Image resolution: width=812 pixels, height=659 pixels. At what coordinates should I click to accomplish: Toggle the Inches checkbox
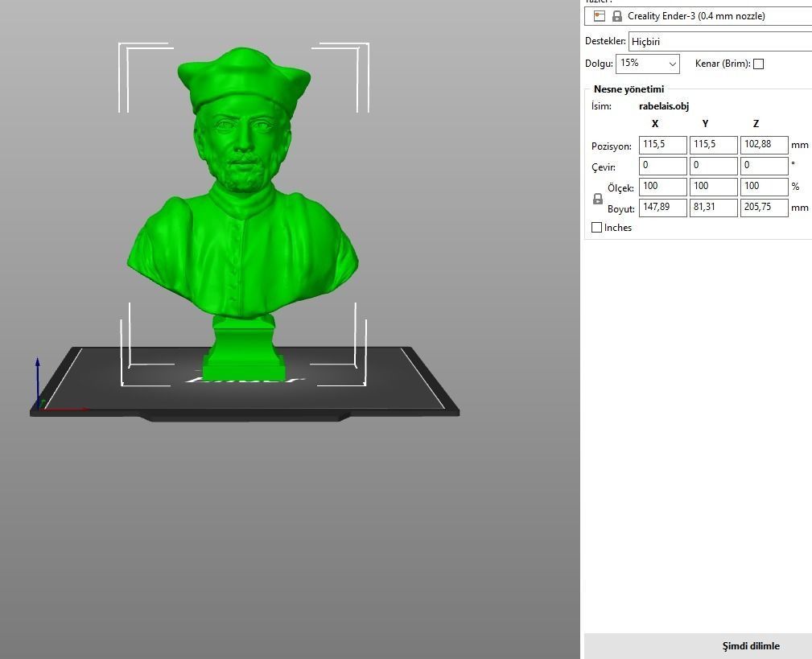click(x=596, y=227)
